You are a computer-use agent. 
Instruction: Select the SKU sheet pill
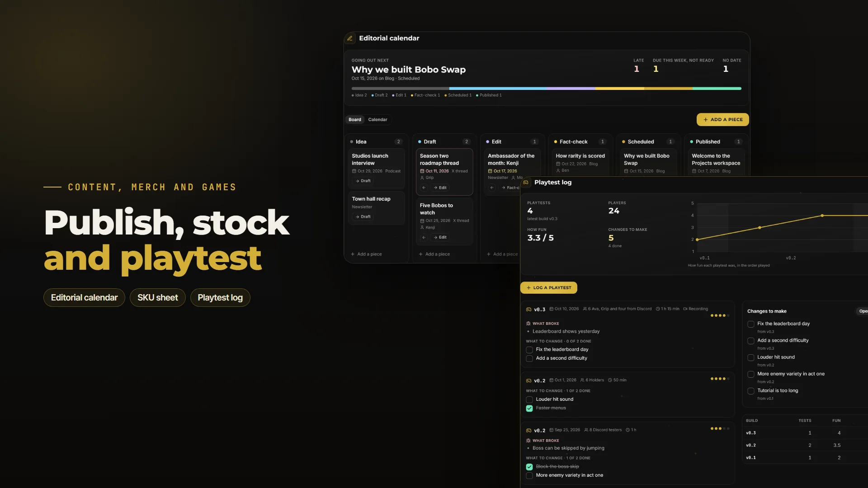pyautogui.click(x=158, y=298)
